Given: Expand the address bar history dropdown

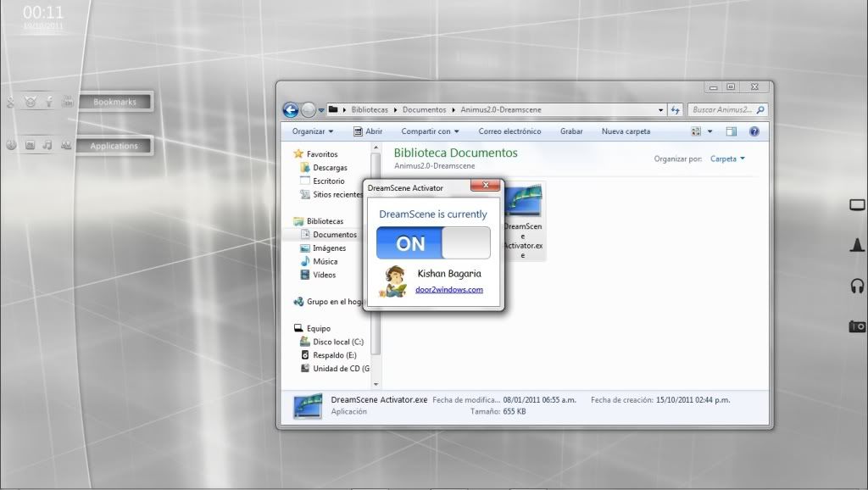Looking at the screenshot, I should 660,110.
